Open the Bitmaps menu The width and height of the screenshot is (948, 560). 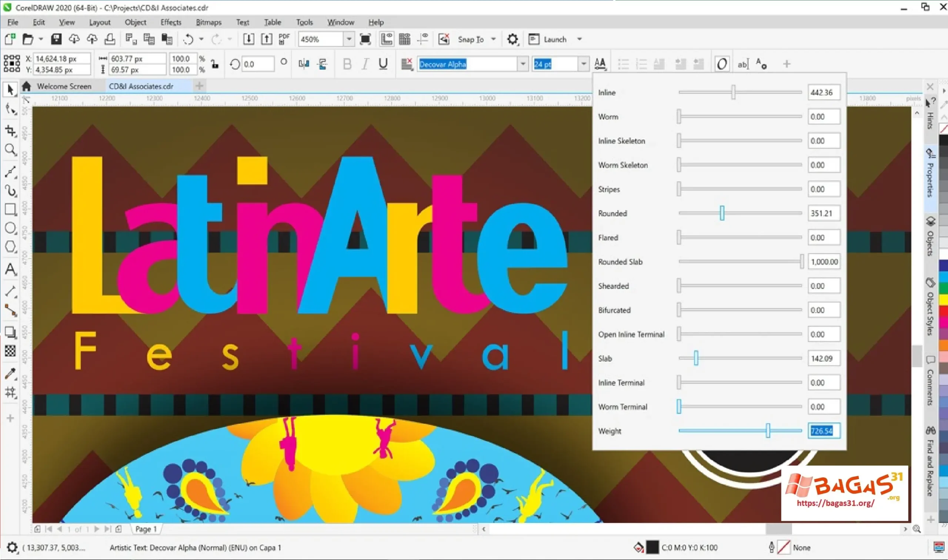[208, 22]
